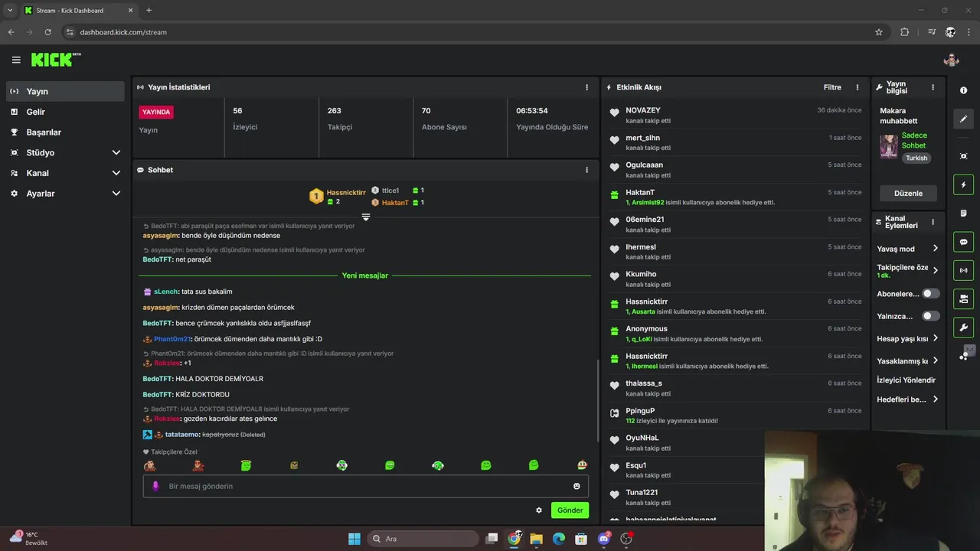
Task: Bookmark this page with star icon
Action: pos(879,32)
